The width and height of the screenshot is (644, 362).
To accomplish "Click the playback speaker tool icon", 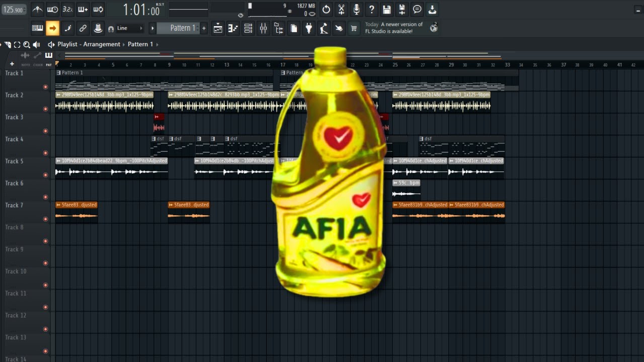I will coord(36,44).
